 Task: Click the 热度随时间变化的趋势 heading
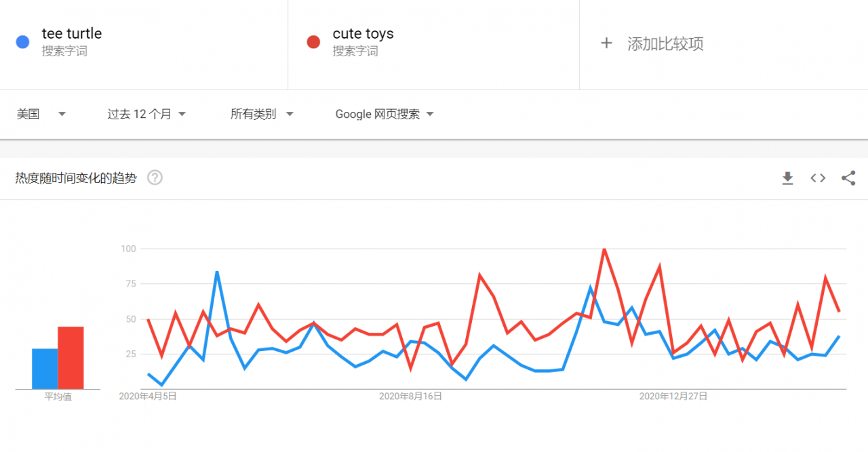[76, 178]
